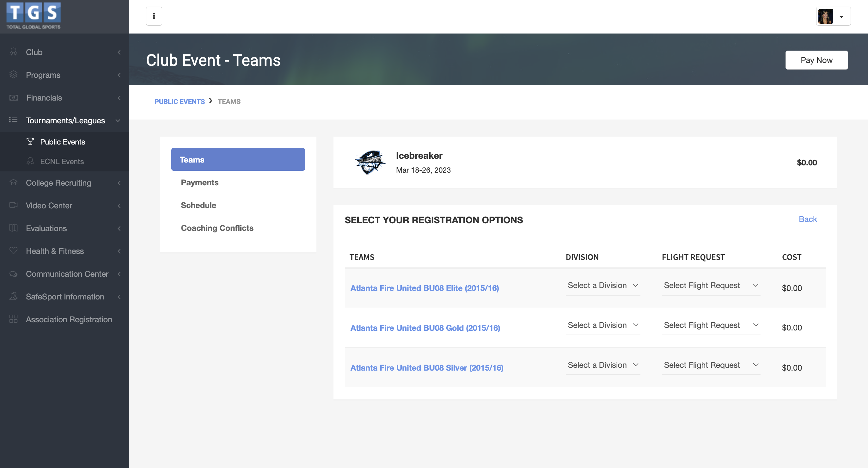
Task: Open Division dropdown for BU08 Silver
Action: point(603,365)
